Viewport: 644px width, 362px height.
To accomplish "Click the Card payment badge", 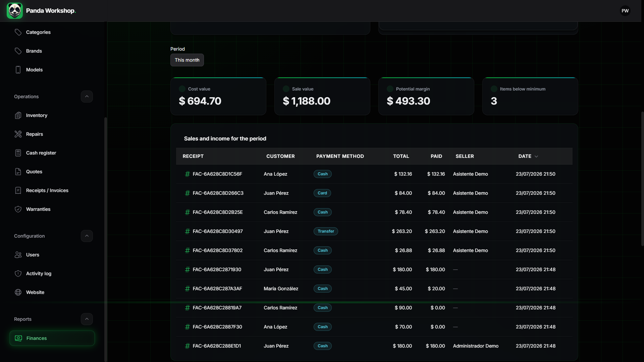I will click(x=322, y=193).
